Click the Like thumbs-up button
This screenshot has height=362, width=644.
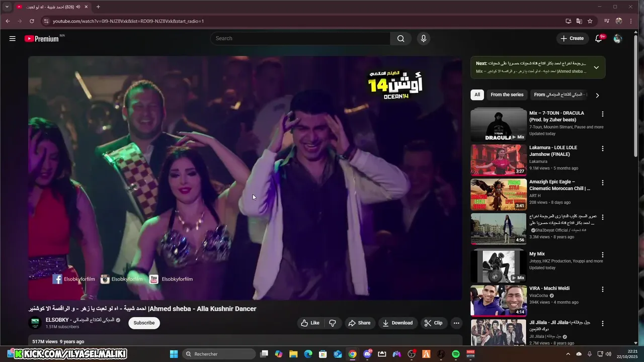(x=310, y=323)
